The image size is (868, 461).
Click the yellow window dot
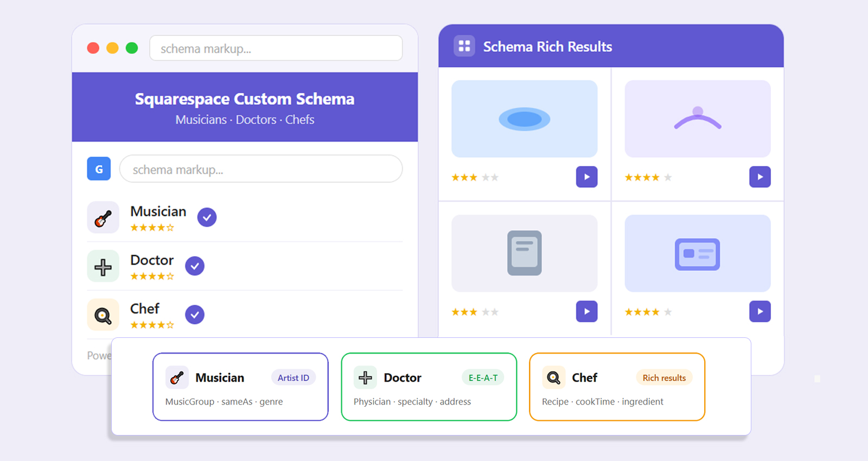112,48
